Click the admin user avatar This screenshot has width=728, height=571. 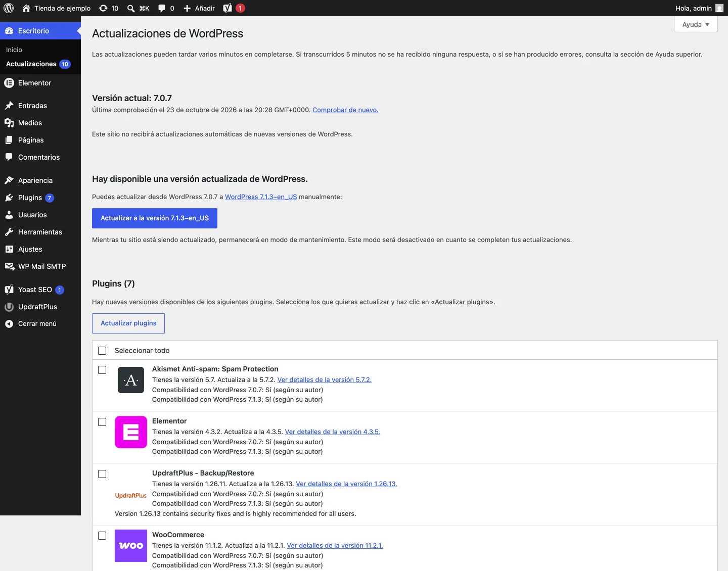(x=719, y=8)
